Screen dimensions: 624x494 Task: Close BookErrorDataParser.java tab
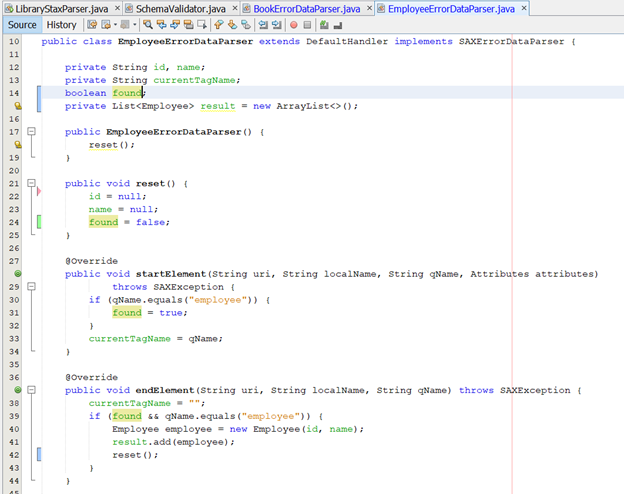point(369,8)
